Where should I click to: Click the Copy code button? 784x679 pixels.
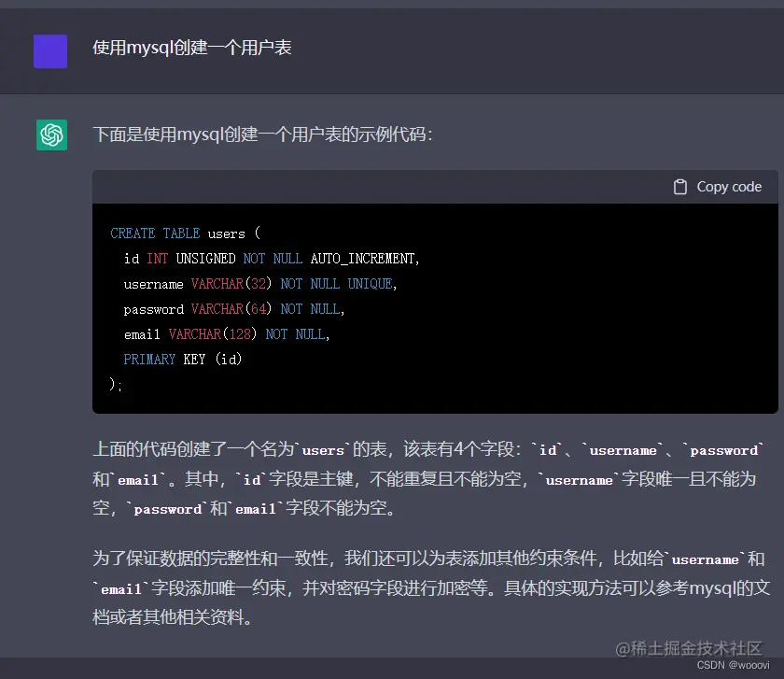point(717,186)
